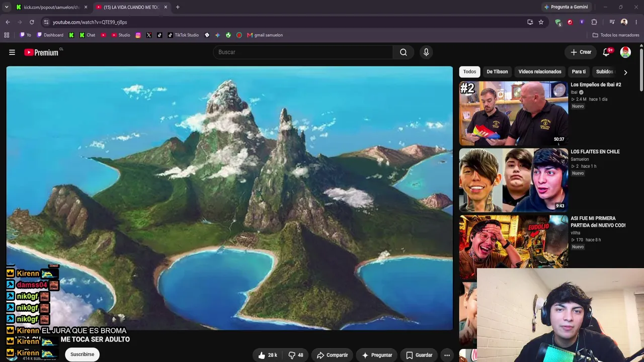Open more actions for the video (three dots)
Screen dimensions: 644x362
tap(447, 355)
